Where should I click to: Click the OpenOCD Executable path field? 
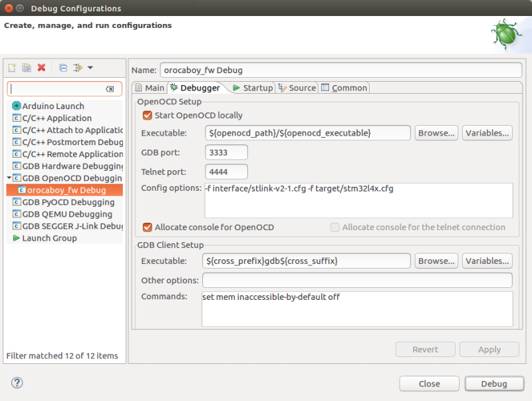click(x=308, y=133)
